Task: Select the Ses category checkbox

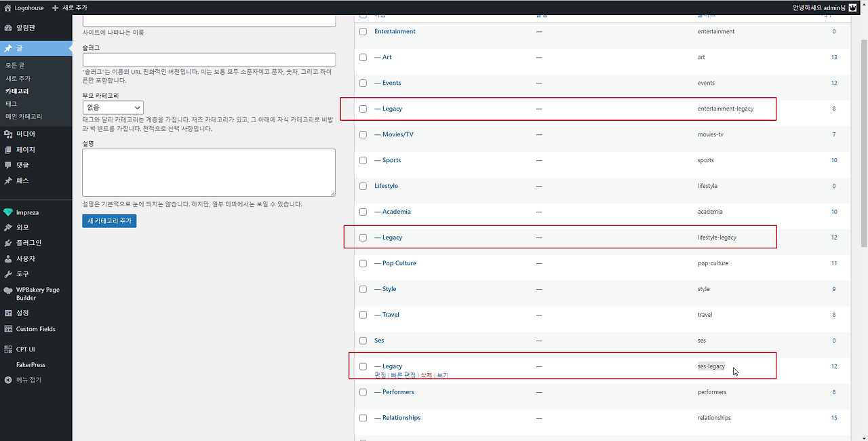Action: point(363,341)
